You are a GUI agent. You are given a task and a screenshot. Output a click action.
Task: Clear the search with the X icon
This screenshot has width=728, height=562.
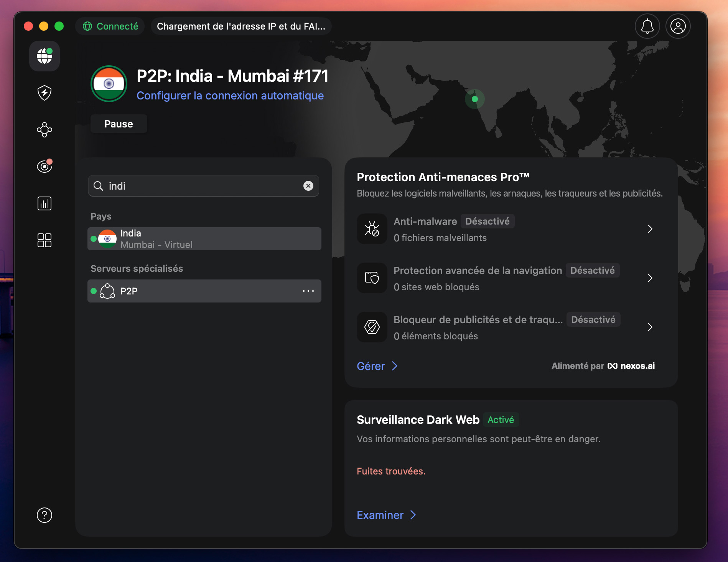pyautogui.click(x=308, y=186)
